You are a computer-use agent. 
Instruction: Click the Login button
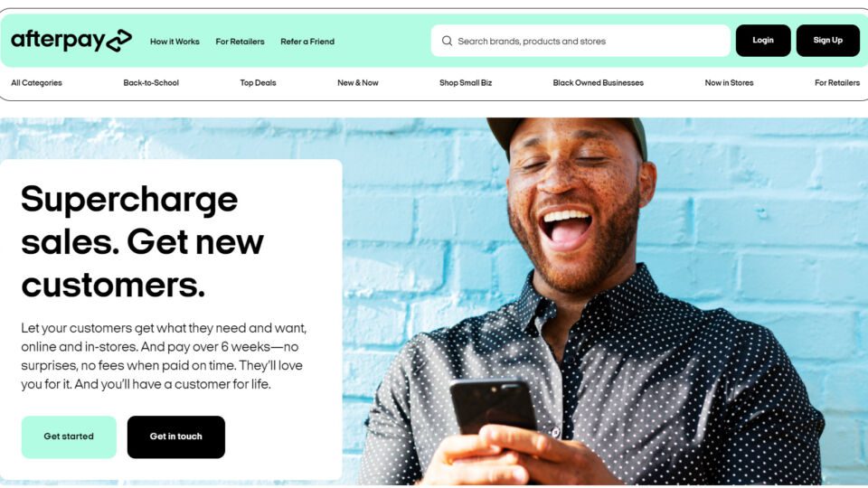[763, 41]
